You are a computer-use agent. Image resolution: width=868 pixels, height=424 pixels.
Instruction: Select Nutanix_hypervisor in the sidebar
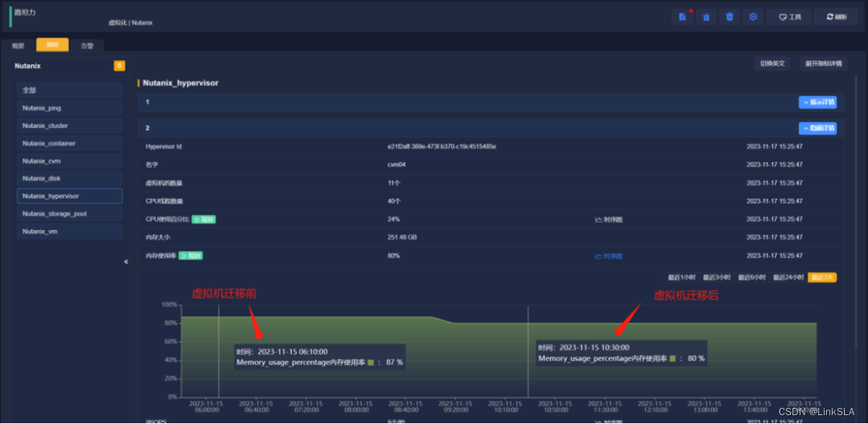click(69, 196)
